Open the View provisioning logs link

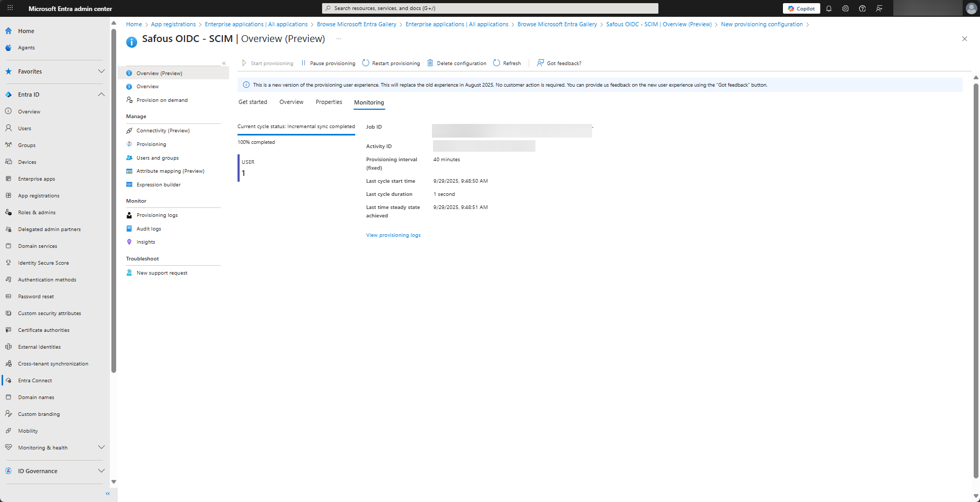393,235
